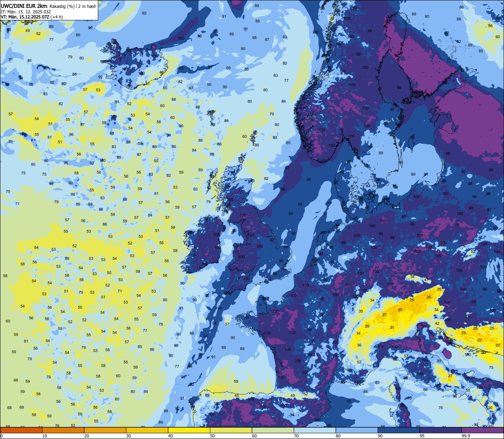The width and height of the screenshot is (504, 439).
Task: Click the humidity value "31" on the map
Action: [392, 328]
